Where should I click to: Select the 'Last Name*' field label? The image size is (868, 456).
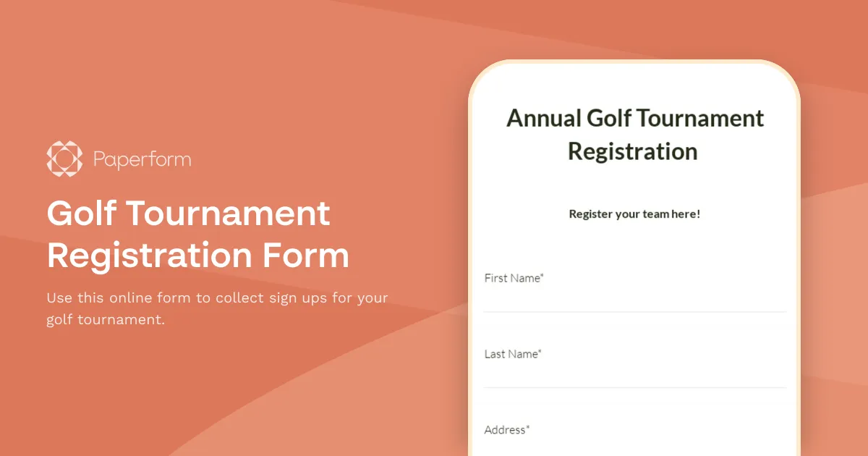pyautogui.click(x=513, y=354)
